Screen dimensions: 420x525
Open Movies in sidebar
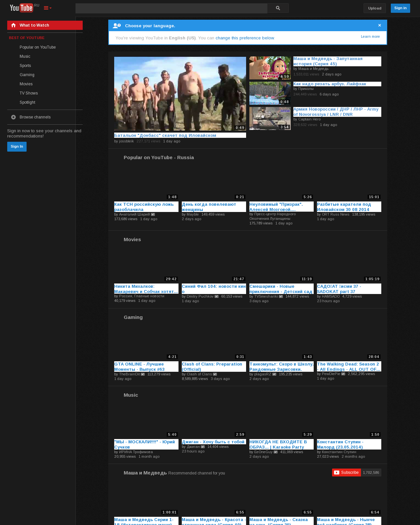pos(26,84)
